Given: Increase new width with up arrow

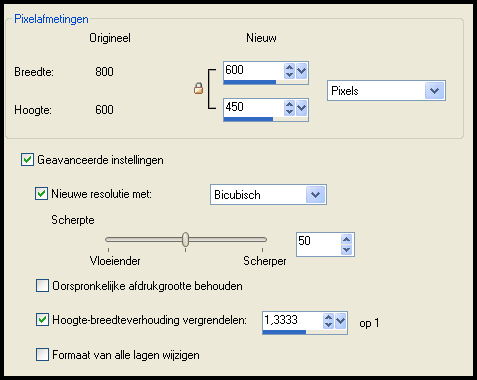Looking at the screenshot, I should tap(289, 67).
